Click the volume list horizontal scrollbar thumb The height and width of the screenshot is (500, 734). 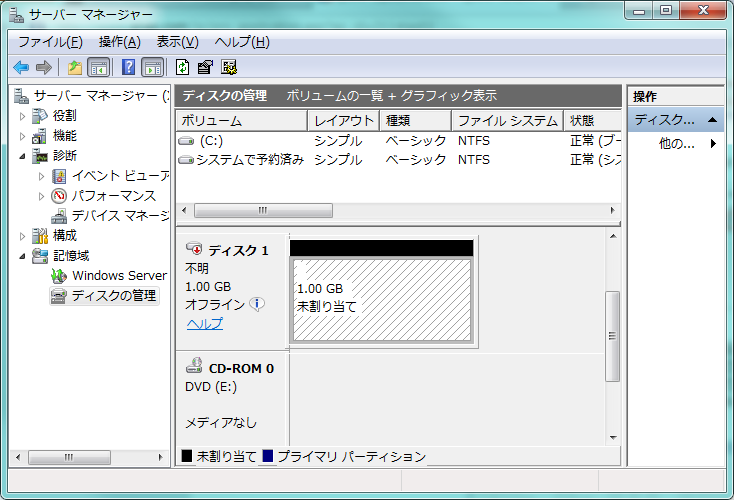coord(263,211)
